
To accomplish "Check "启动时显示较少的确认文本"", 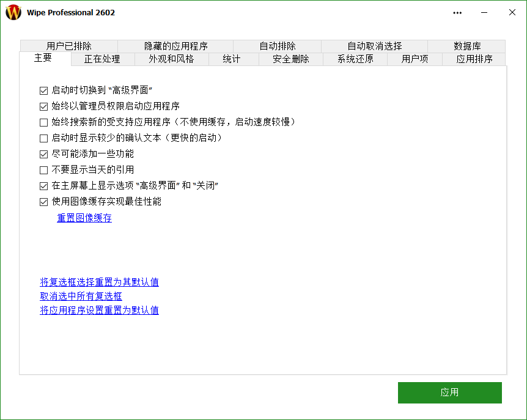I will (x=43, y=138).
